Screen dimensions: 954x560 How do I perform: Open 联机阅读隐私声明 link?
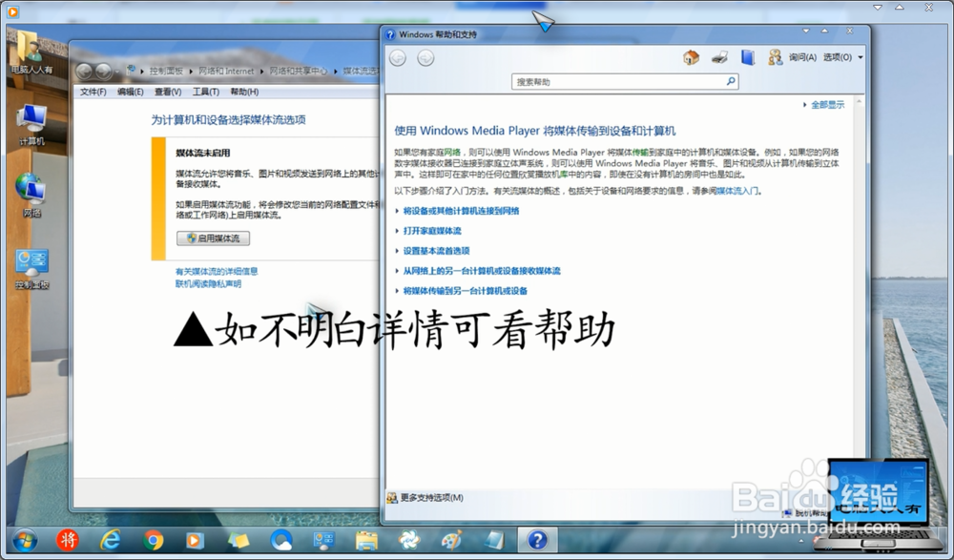208,284
